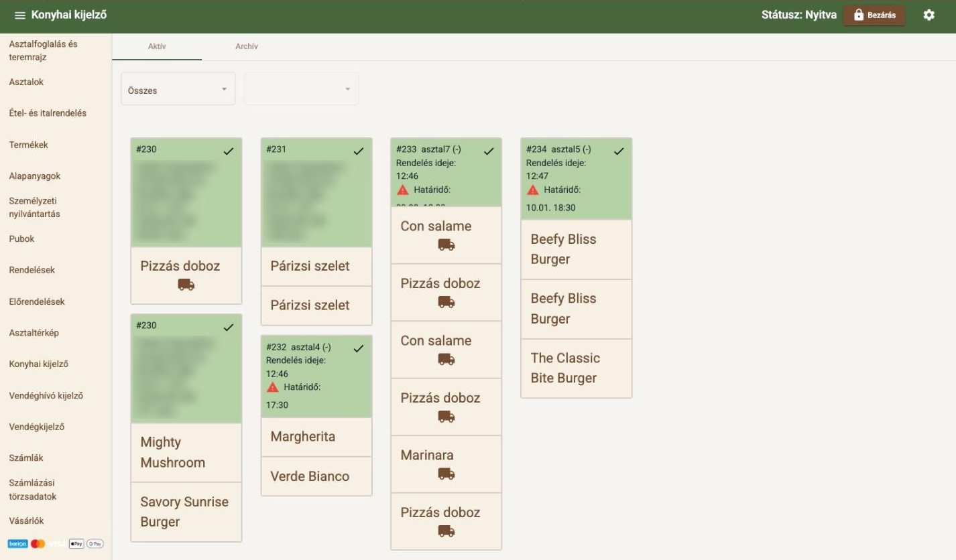Click the Barion payment logo
This screenshot has height=560, width=956.
[17, 544]
